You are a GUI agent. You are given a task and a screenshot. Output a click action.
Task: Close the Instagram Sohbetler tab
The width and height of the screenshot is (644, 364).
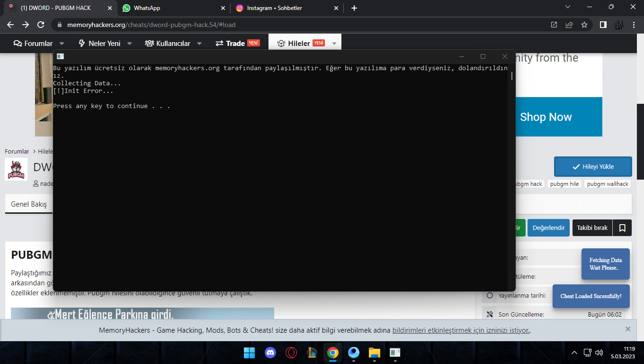tap(336, 8)
